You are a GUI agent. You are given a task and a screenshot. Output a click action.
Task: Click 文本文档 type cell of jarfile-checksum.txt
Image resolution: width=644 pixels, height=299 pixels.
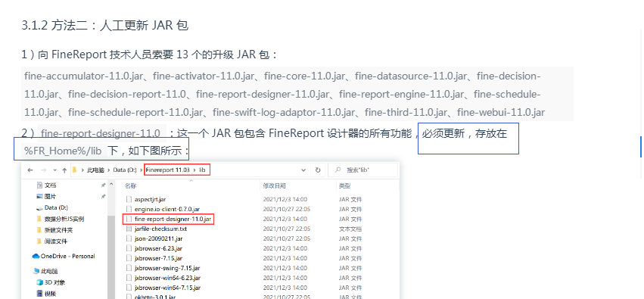(x=350, y=229)
